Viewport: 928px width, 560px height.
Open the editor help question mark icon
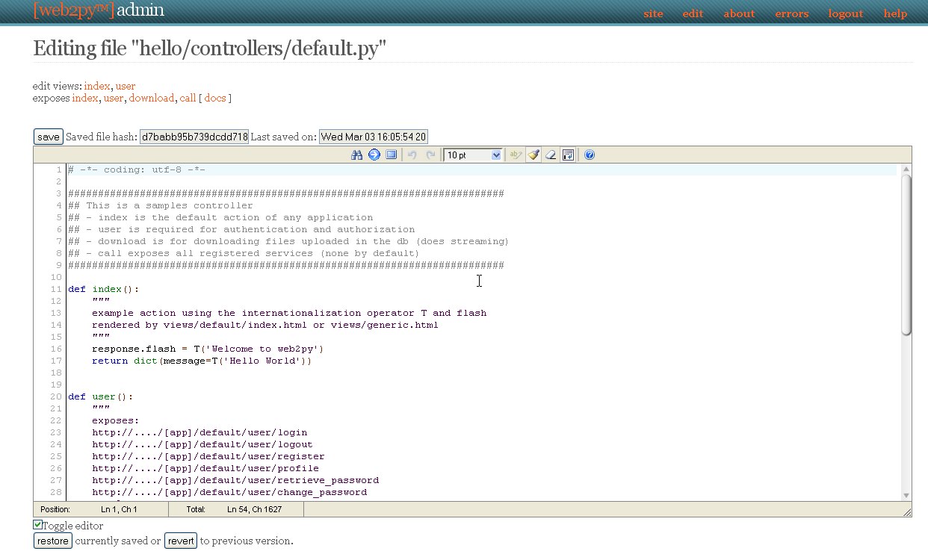click(x=590, y=155)
